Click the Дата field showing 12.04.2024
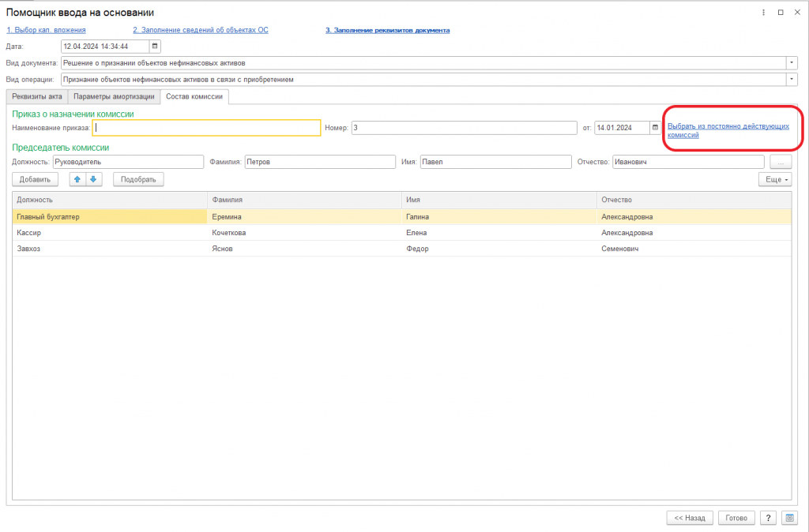809x532 pixels. coord(105,47)
